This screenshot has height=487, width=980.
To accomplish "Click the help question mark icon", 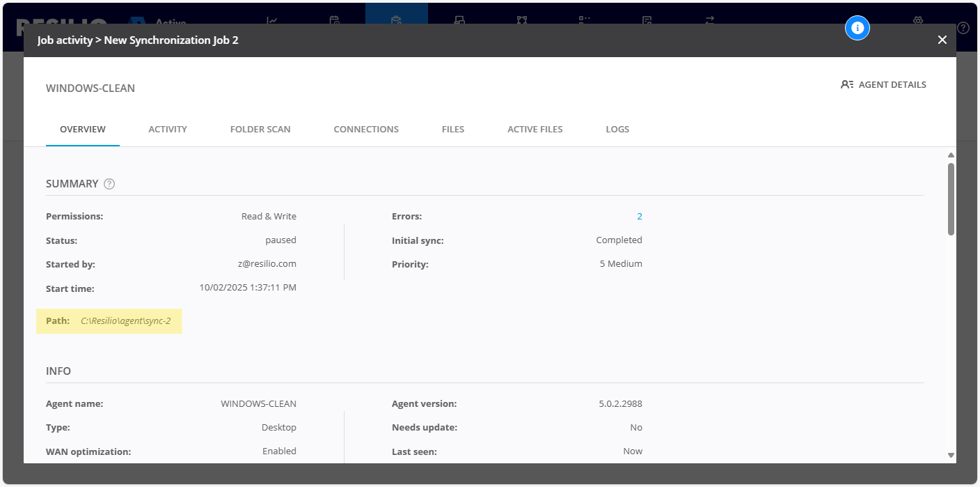I will click(x=963, y=28).
